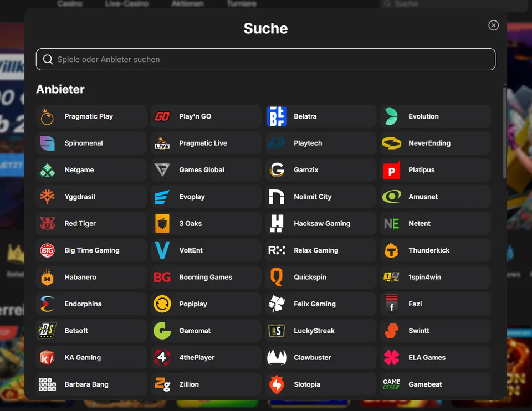The width and height of the screenshot is (532, 411).
Task: Click the Netent NE logo
Action: pos(391,223)
